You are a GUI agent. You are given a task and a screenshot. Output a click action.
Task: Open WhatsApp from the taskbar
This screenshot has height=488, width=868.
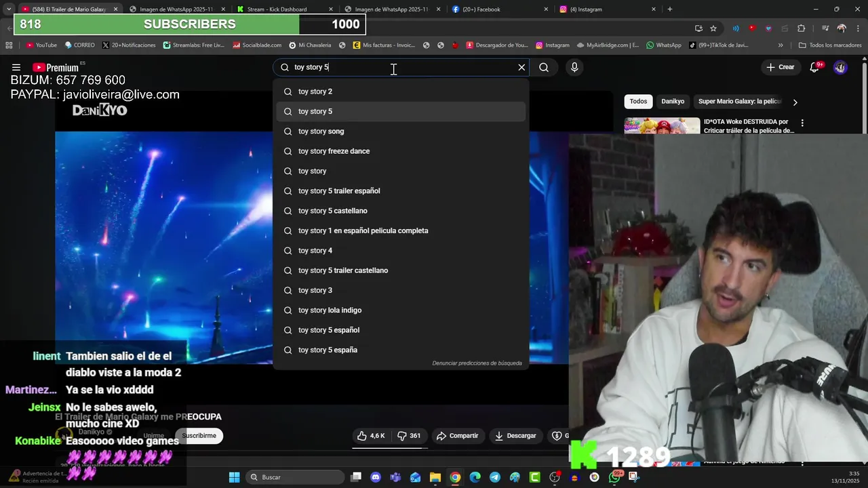point(615,477)
